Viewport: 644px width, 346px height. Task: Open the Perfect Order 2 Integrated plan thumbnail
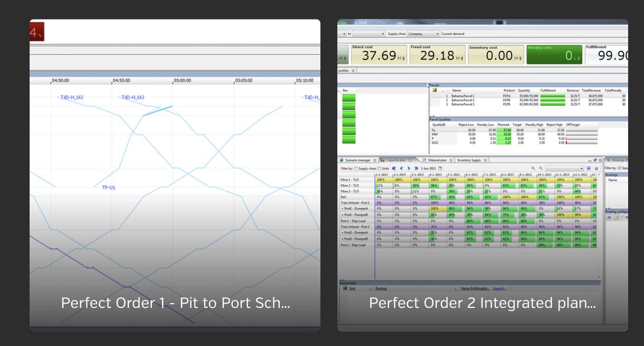(x=483, y=176)
